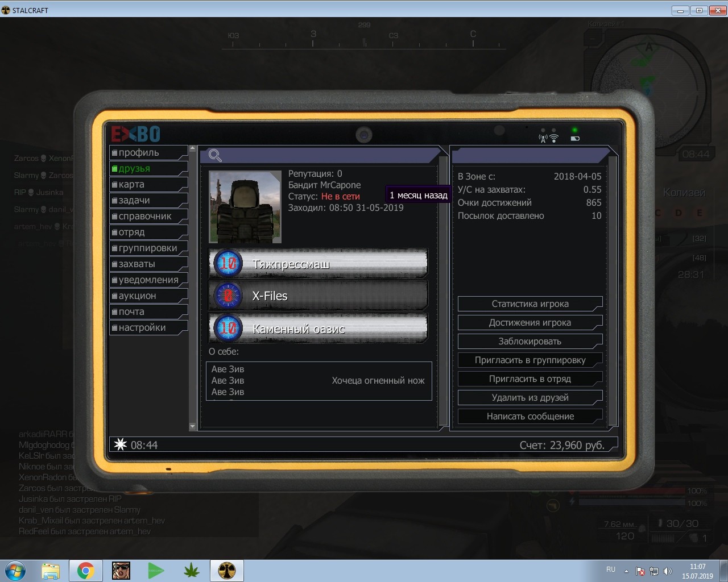Click the tablet camera lens icon
Screen dimensions: 728x582
(364, 135)
